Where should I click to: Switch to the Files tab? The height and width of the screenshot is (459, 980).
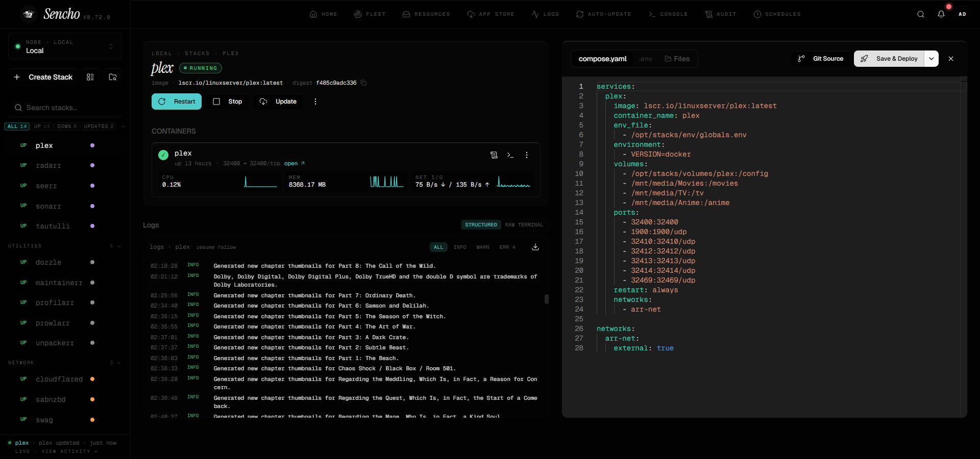click(677, 59)
